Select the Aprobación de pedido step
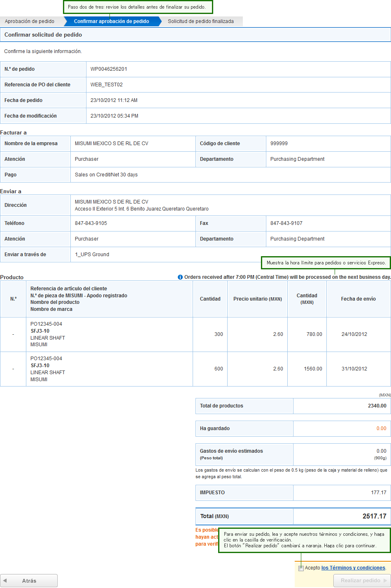Image resolution: width=391 pixels, height=588 pixels. 30,21
